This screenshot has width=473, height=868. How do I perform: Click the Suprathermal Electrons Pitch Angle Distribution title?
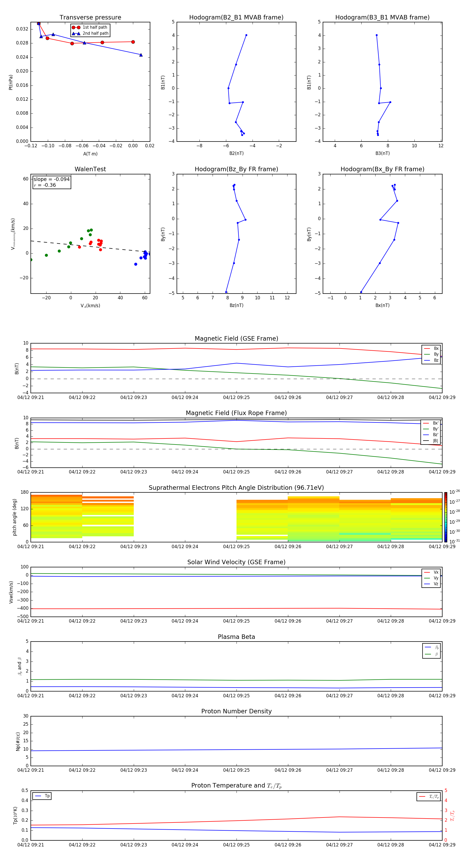click(x=236, y=488)
